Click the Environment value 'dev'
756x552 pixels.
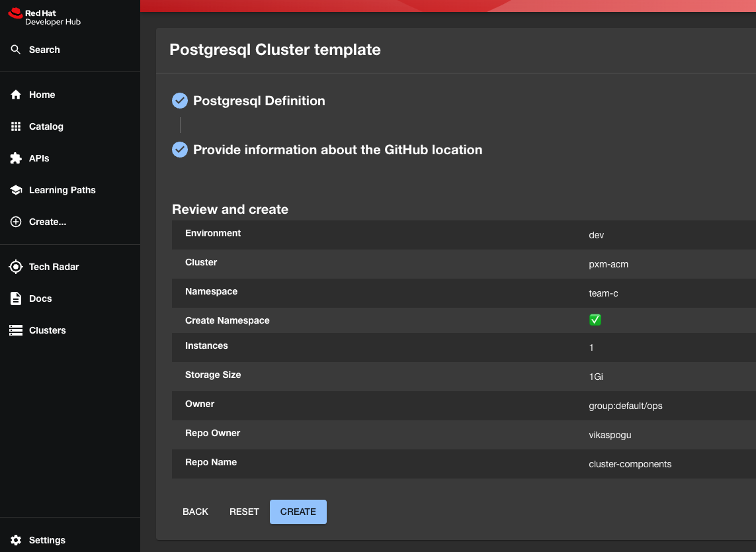click(597, 236)
